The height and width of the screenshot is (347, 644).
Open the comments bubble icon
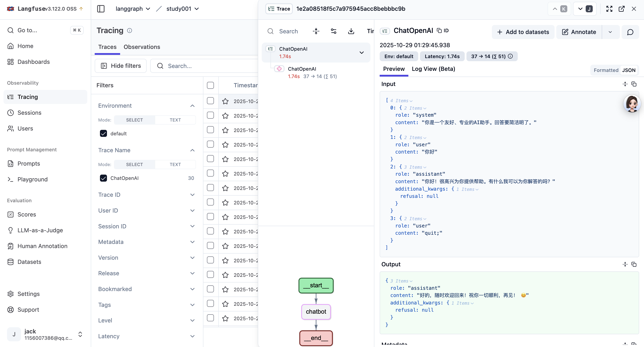[630, 32]
